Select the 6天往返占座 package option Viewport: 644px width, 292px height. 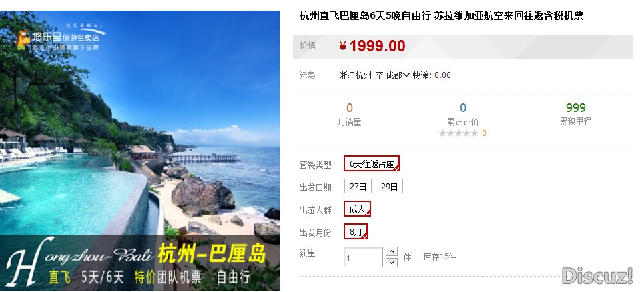tap(372, 164)
